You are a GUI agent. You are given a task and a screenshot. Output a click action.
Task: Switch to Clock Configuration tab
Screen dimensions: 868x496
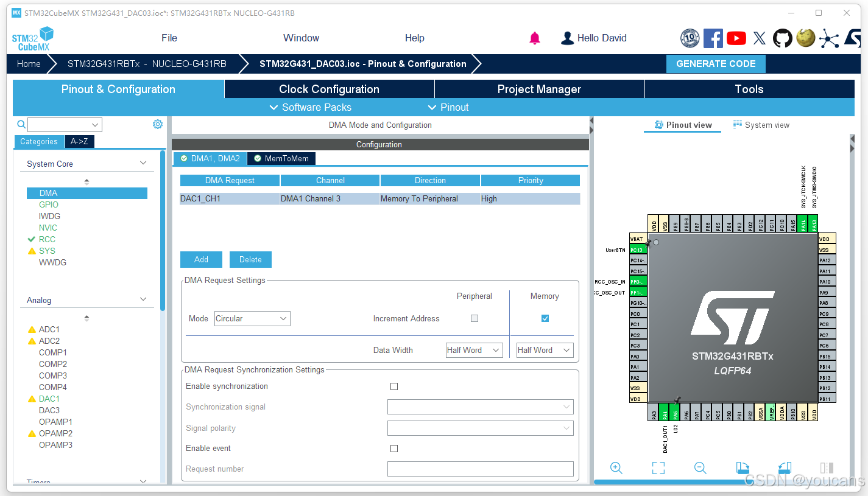pos(329,89)
